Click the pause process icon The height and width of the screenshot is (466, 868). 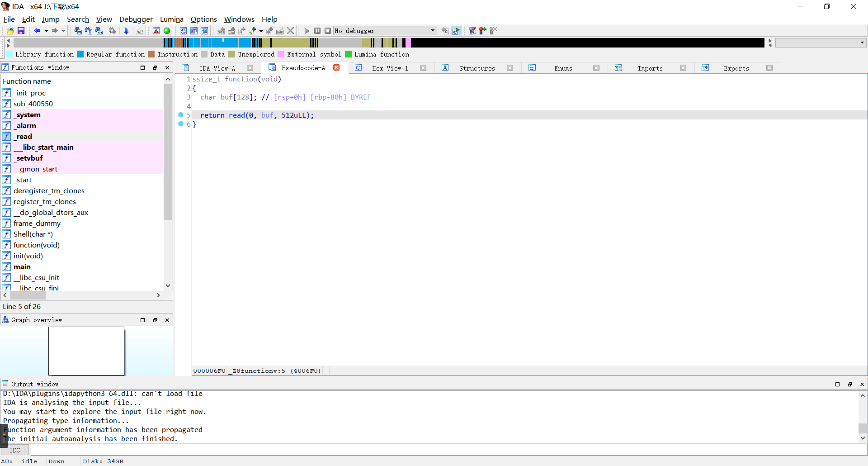point(317,31)
